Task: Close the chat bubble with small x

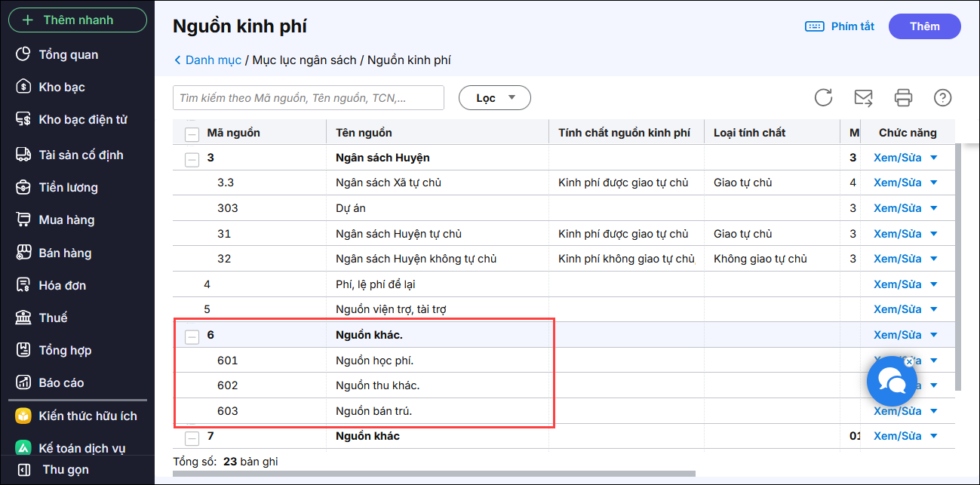Action: coord(909,362)
